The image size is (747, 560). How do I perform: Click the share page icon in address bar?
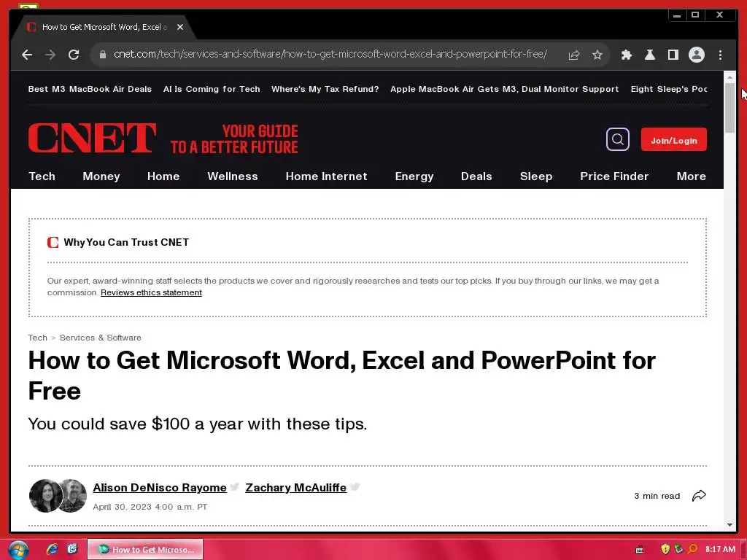tap(574, 55)
